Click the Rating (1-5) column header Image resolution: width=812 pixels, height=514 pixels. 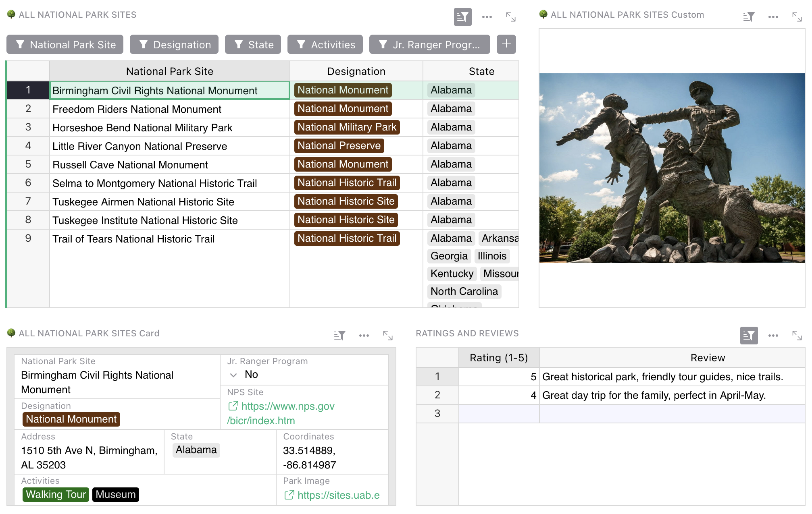498,358
